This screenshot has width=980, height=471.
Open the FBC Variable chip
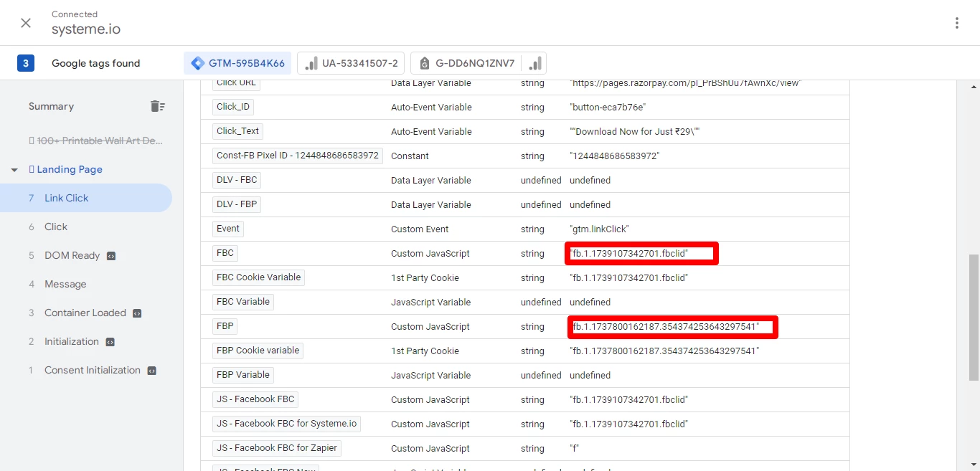pos(243,302)
